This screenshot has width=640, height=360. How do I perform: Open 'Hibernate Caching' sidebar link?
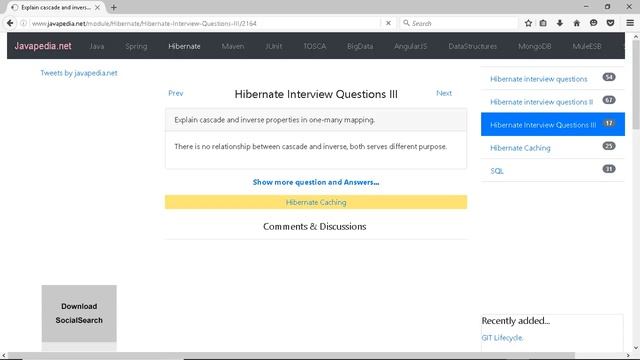[520, 148]
